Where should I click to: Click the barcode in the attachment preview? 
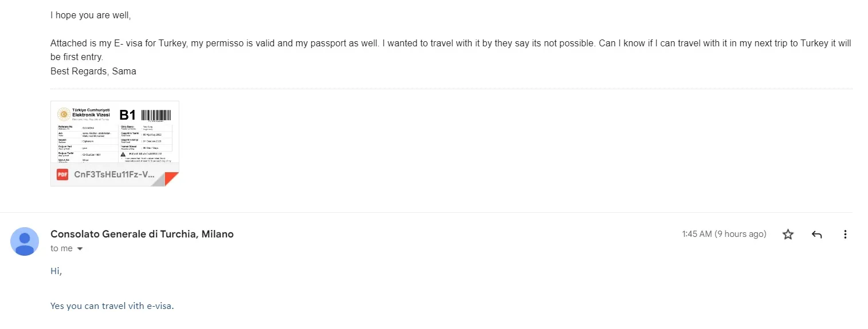coord(156,114)
